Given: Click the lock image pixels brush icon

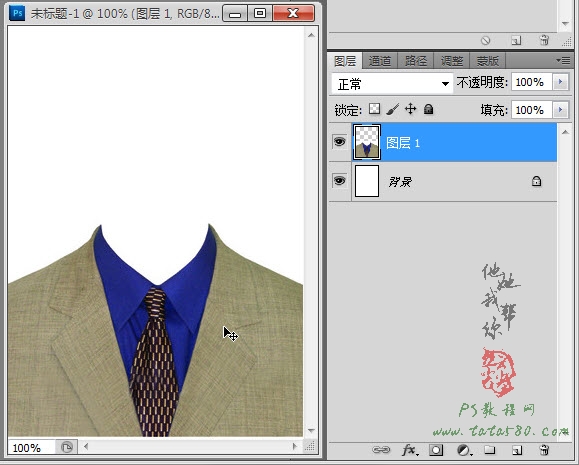Looking at the screenshot, I should point(393,109).
